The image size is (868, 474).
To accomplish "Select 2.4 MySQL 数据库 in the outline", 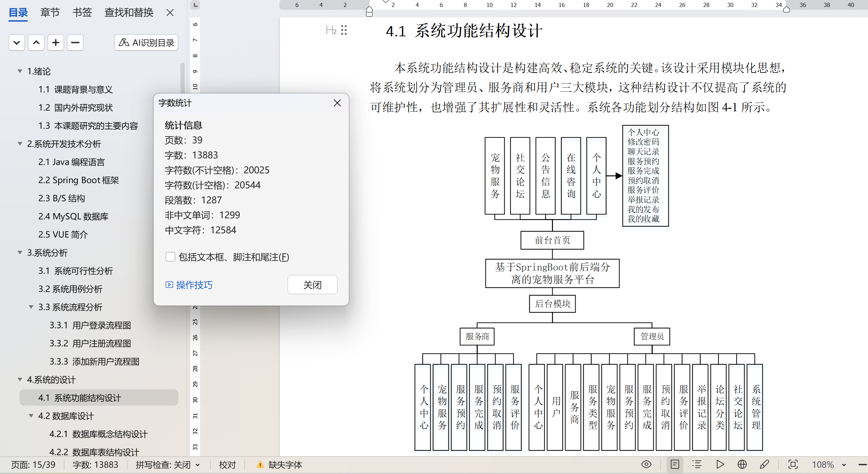I will (73, 216).
